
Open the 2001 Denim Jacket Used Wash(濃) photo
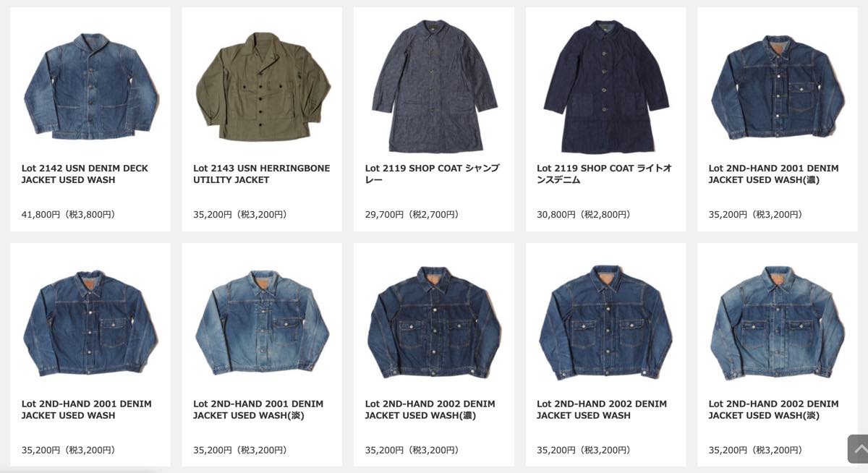point(778,87)
